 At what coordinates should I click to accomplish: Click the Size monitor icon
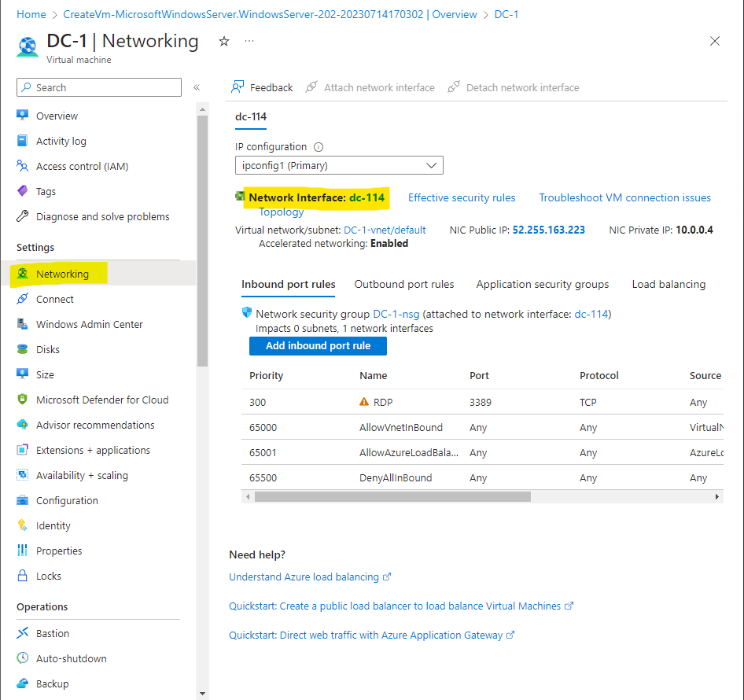point(22,374)
